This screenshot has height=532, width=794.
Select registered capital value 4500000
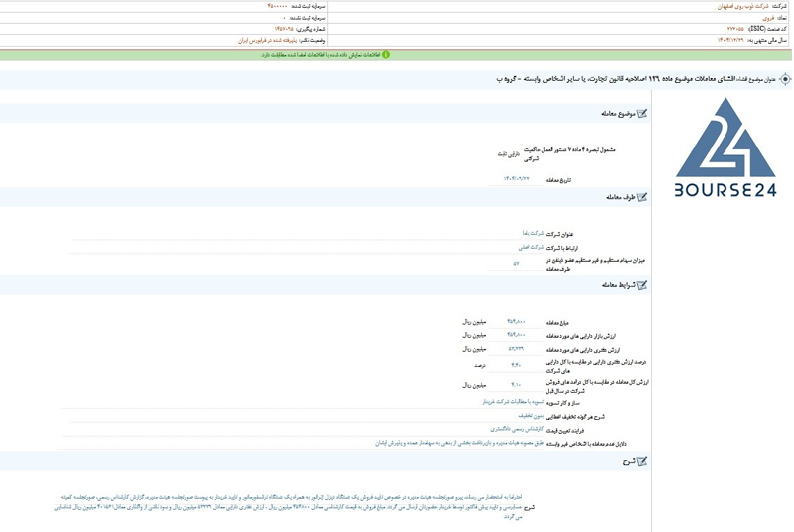(277, 6)
